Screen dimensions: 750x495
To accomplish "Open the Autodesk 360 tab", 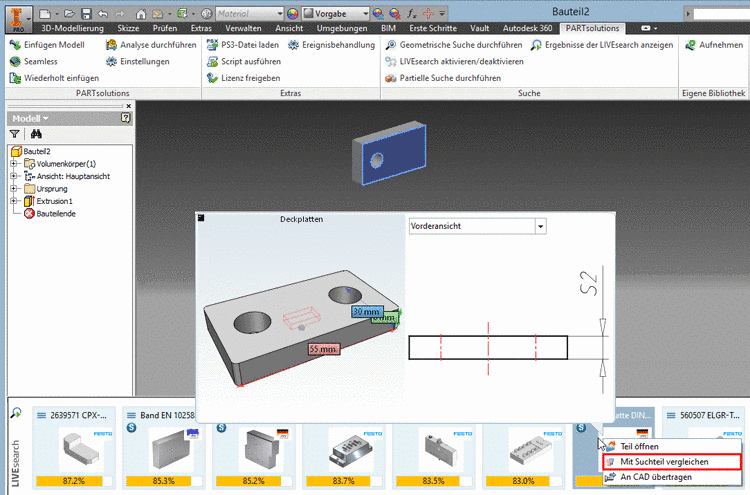I will tap(527, 28).
